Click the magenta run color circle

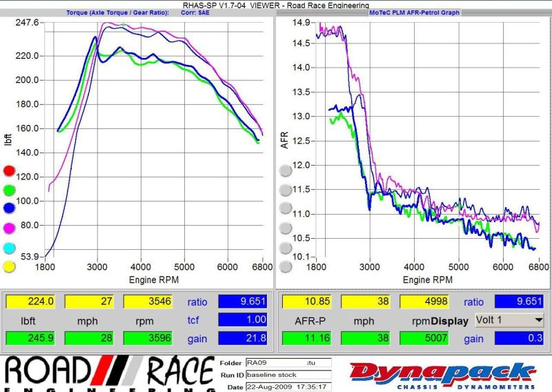click(x=9, y=228)
